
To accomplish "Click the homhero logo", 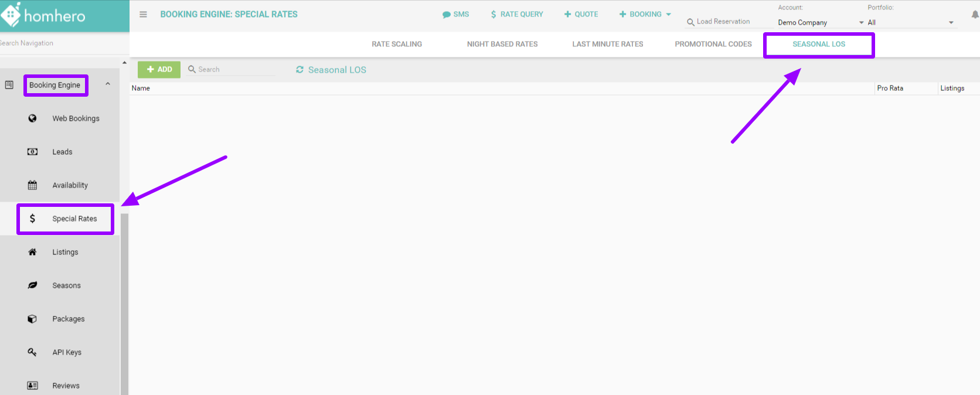I will click(44, 15).
